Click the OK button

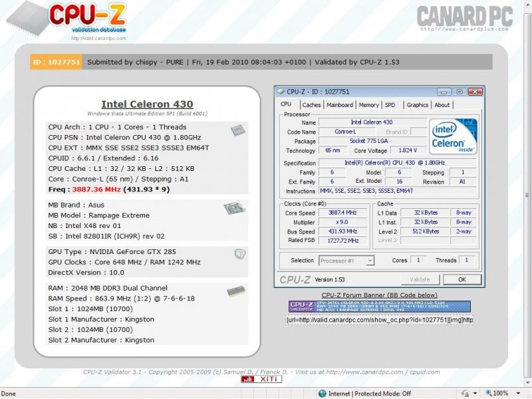(x=462, y=279)
